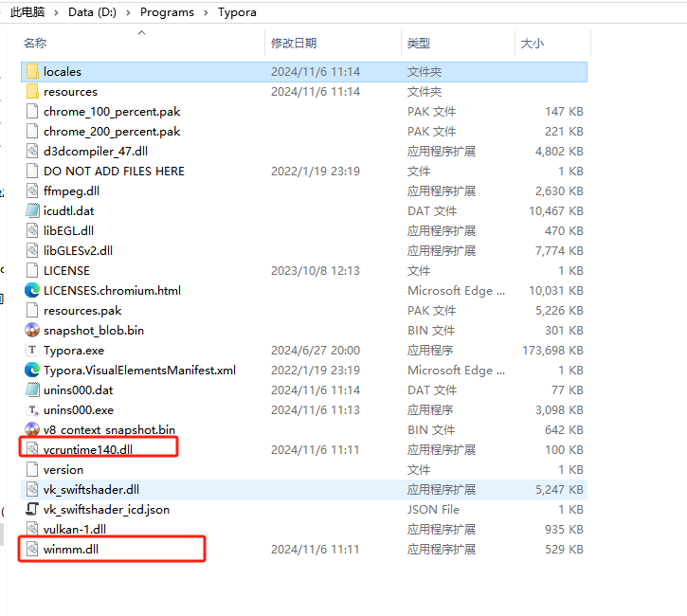Select the file named DO NOT ADD FILES HERE
Screen dimensions: 687x616
click(114, 172)
